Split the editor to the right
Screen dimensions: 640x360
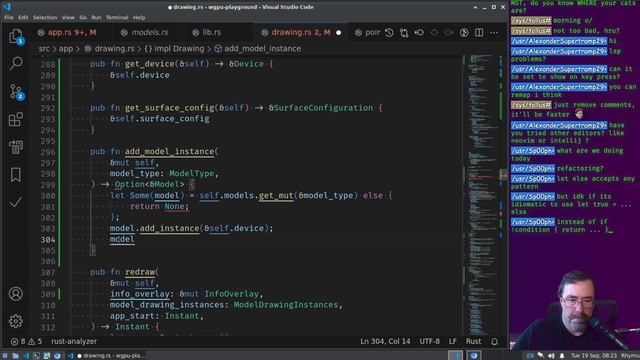point(479,32)
